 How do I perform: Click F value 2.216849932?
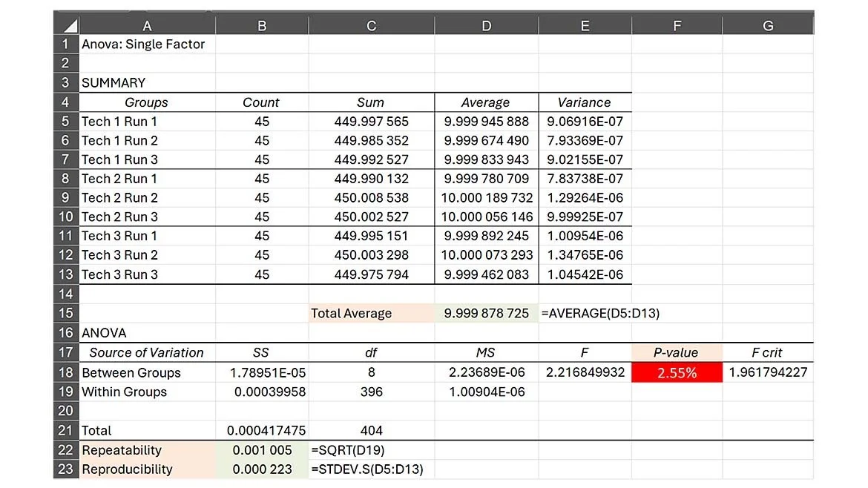(x=585, y=372)
